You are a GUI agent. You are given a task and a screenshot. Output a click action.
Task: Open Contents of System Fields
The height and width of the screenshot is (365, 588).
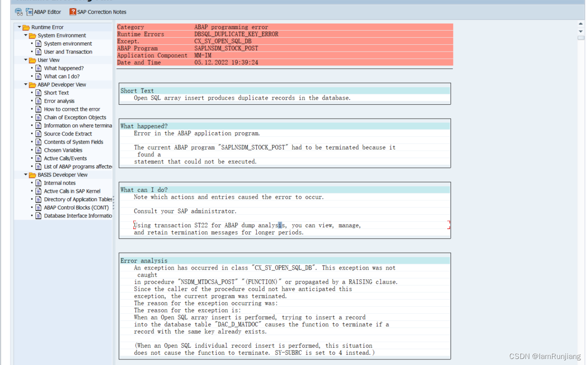[74, 142]
